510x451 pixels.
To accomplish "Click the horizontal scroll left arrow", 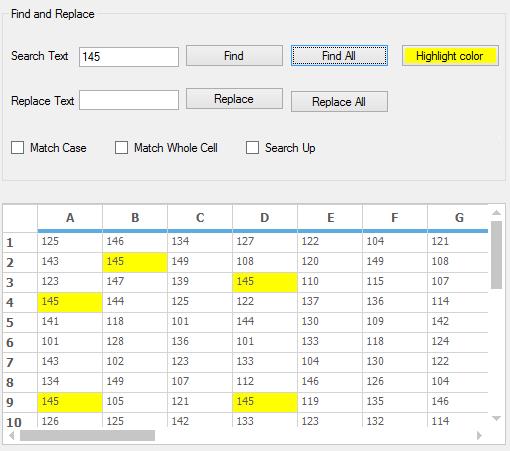I will coord(12,435).
